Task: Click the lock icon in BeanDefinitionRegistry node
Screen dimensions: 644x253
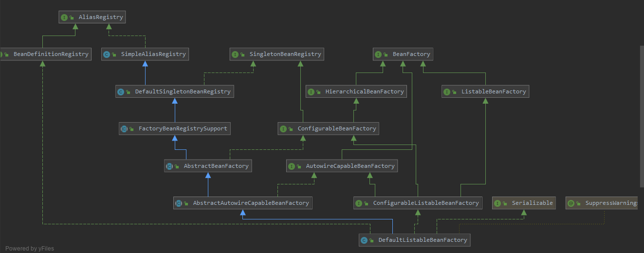Action: pos(7,54)
